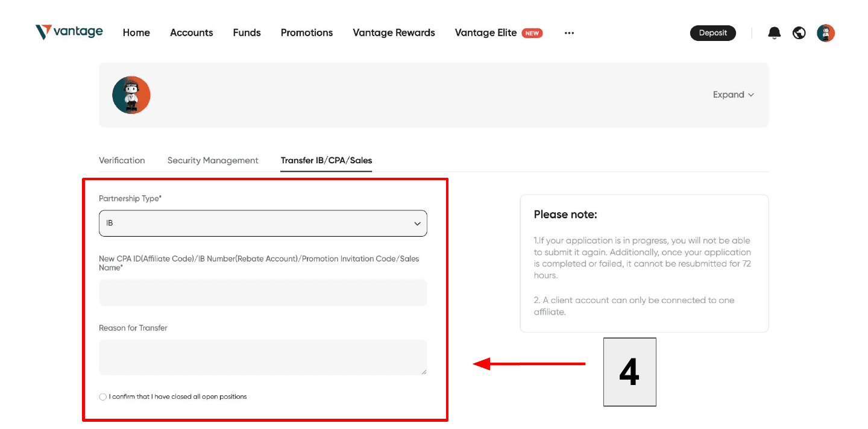Viewport: 868px width, 429px height.
Task: Click the note 'A client account can only be connected'
Action: pos(634,306)
